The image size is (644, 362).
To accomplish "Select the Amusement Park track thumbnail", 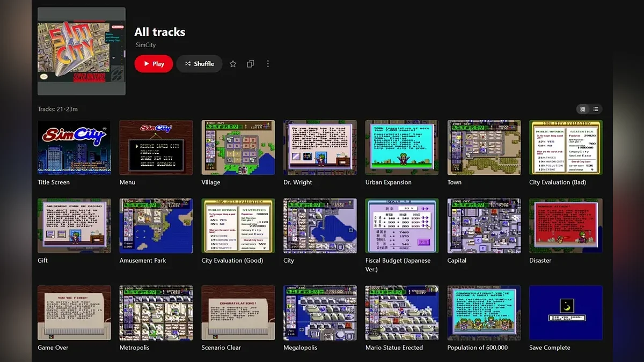I will point(156,226).
